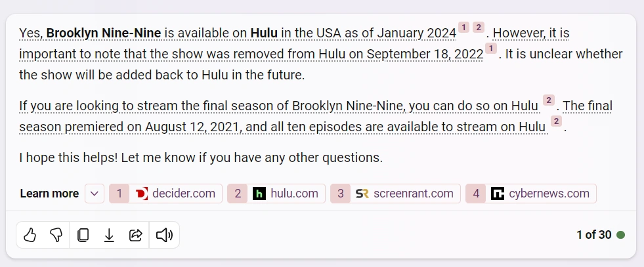
Task: Click the Cybernews logo icon
Action: [x=498, y=194]
